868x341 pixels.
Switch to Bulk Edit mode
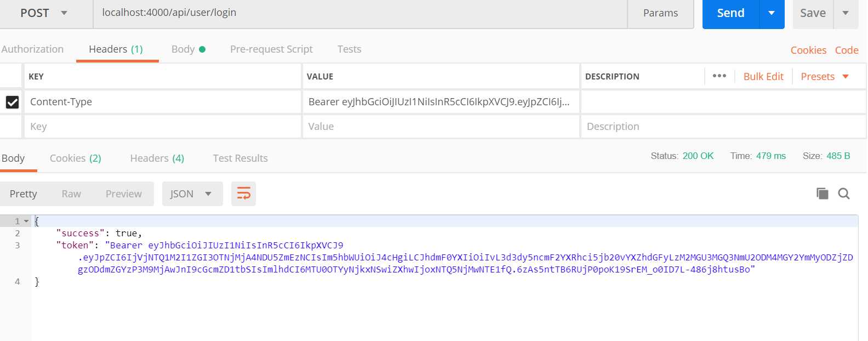(763, 77)
